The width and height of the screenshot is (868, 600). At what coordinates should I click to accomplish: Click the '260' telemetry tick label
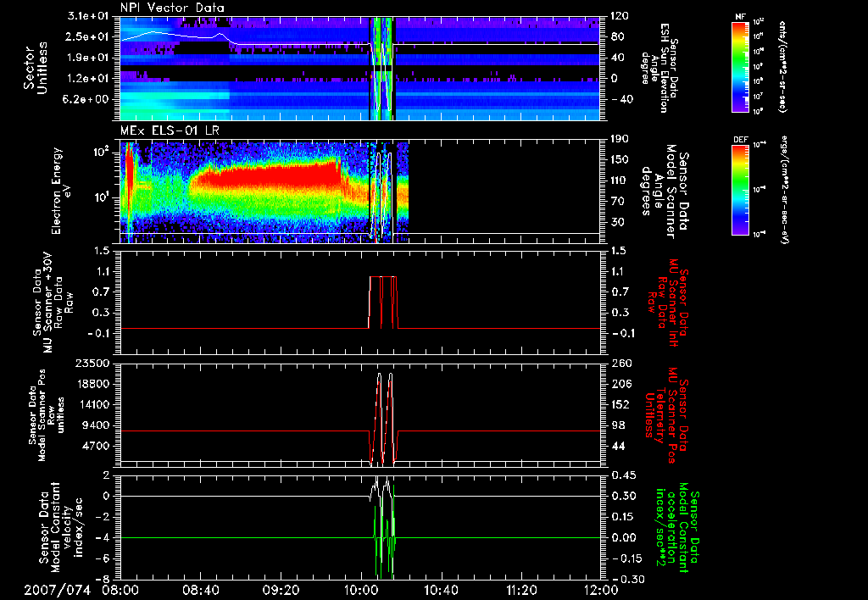[x=620, y=364]
